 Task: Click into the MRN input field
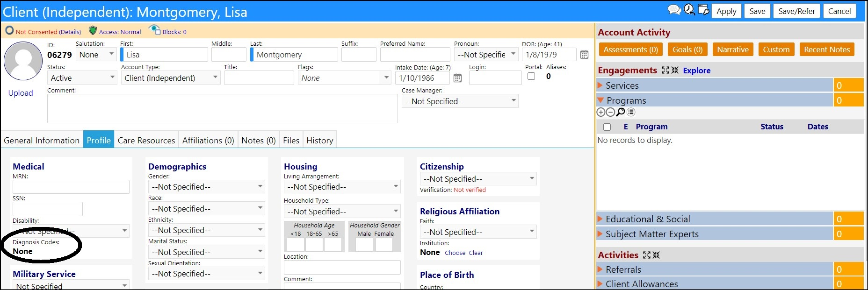71,187
